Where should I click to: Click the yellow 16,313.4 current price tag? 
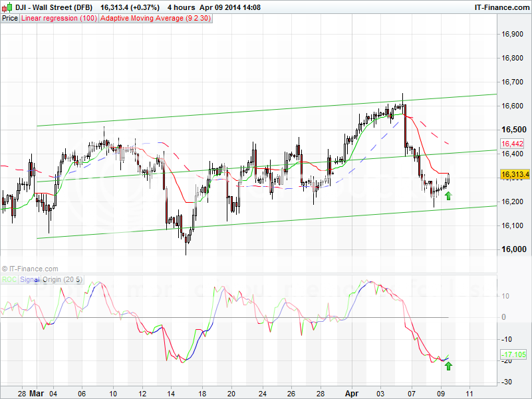click(x=514, y=175)
